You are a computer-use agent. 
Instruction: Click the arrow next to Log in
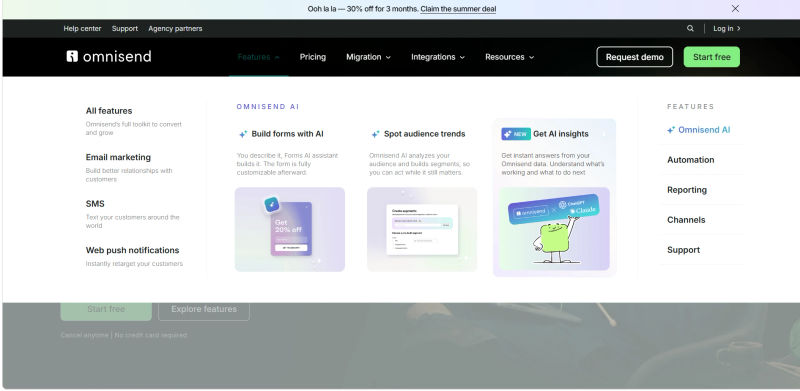[739, 29]
